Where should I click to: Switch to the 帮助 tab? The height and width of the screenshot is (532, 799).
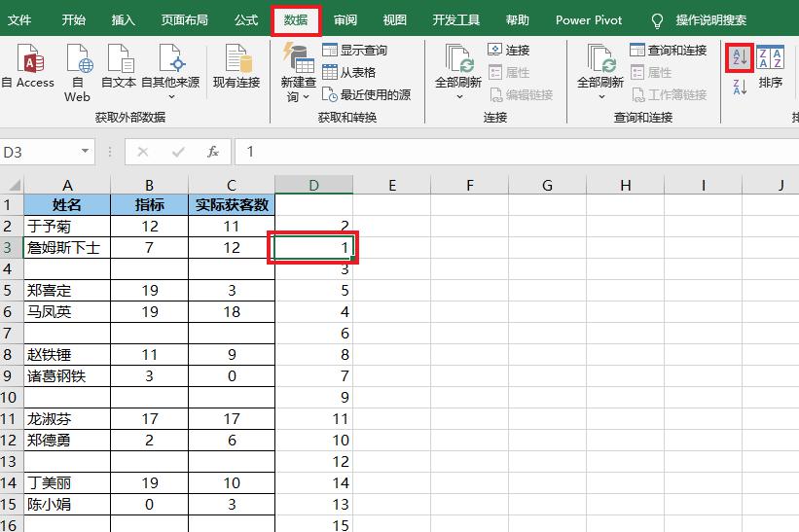517,19
